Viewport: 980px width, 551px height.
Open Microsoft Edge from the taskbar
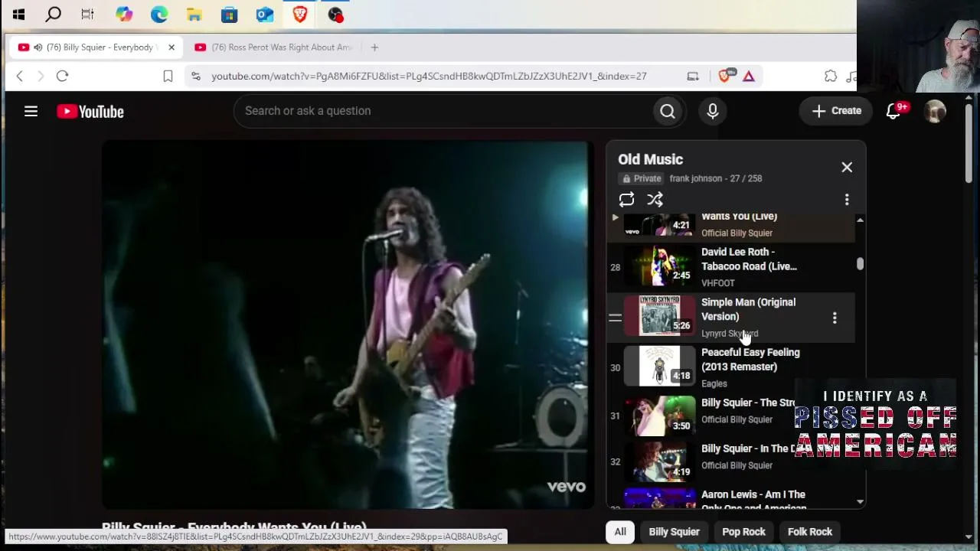pos(159,14)
